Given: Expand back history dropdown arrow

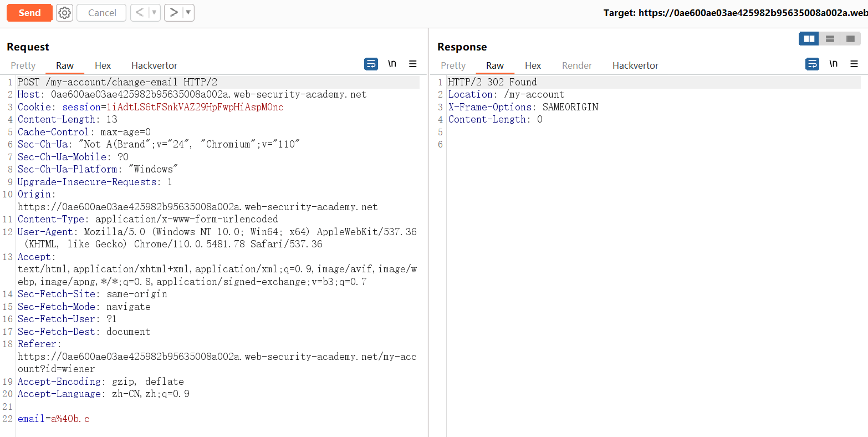Looking at the screenshot, I should (x=154, y=13).
